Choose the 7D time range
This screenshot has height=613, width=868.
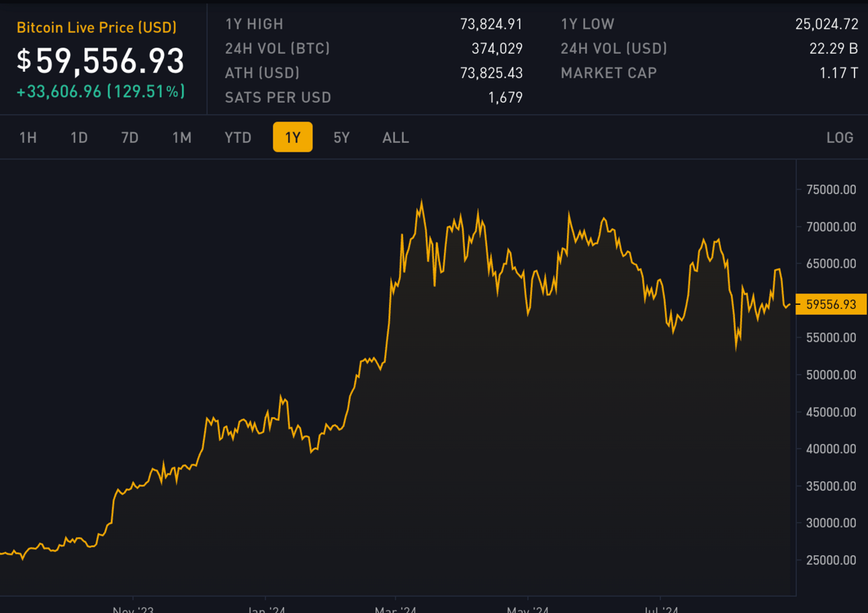(130, 138)
